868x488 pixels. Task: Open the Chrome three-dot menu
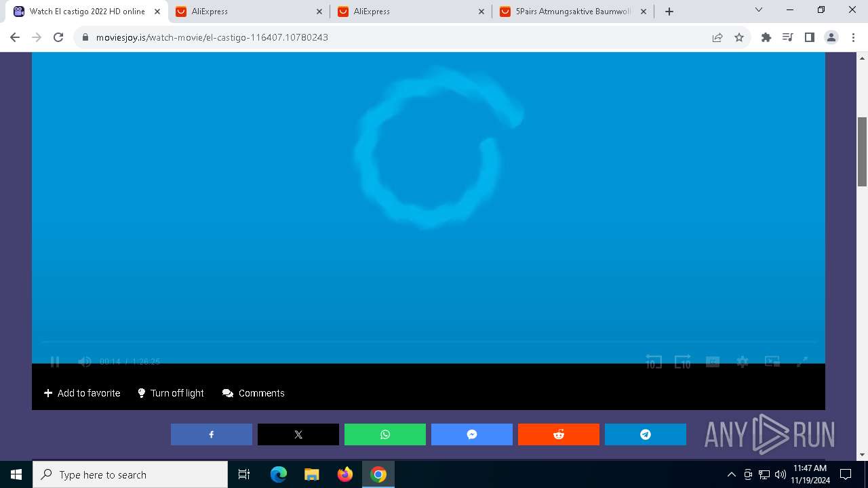point(853,37)
